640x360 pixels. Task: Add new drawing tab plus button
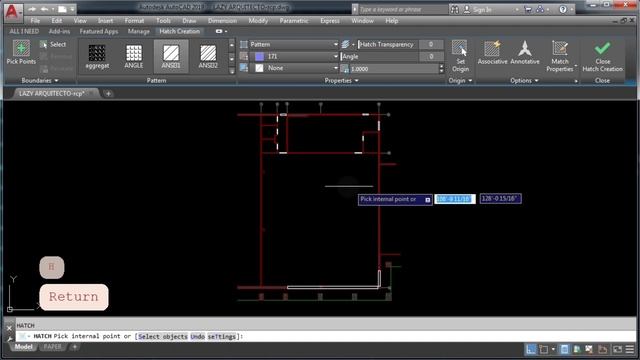108,94
